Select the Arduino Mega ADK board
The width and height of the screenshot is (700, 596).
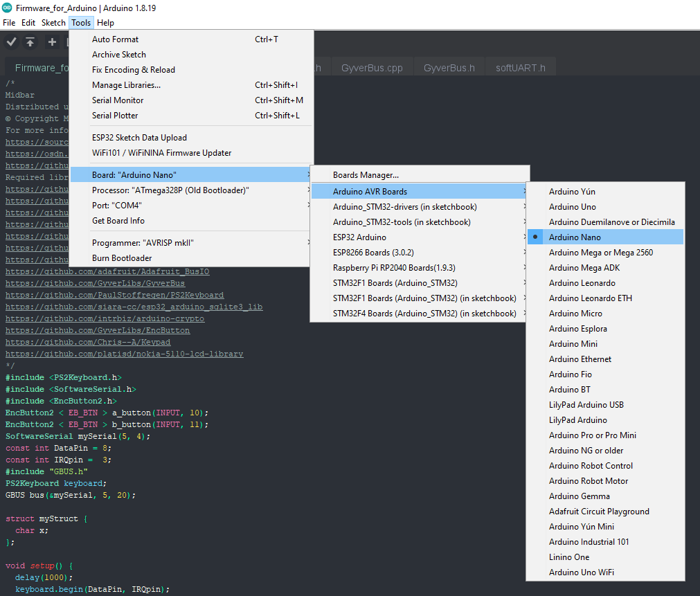coord(605,267)
